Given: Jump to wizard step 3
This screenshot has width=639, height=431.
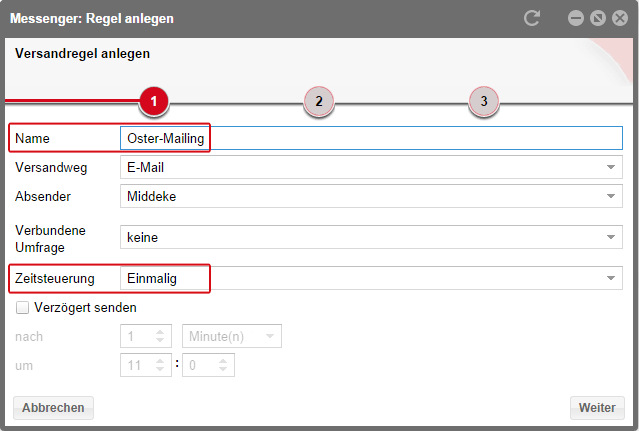Looking at the screenshot, I should pyautogui.click(x=484, y=101).
